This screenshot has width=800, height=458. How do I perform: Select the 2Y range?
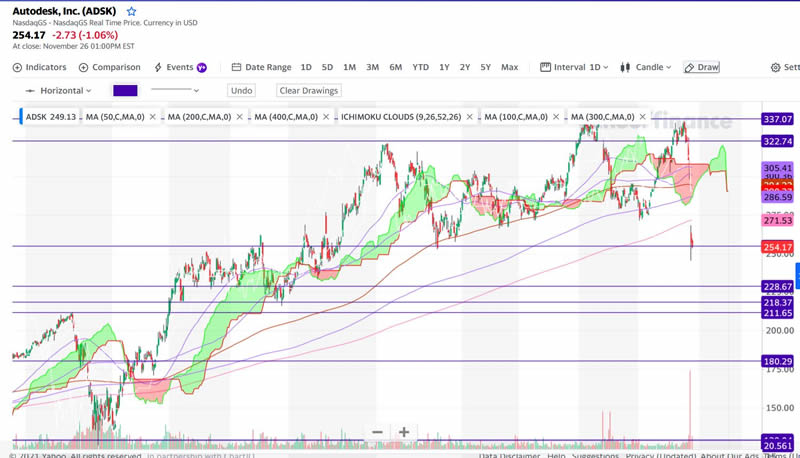click(x=465, y=67)
